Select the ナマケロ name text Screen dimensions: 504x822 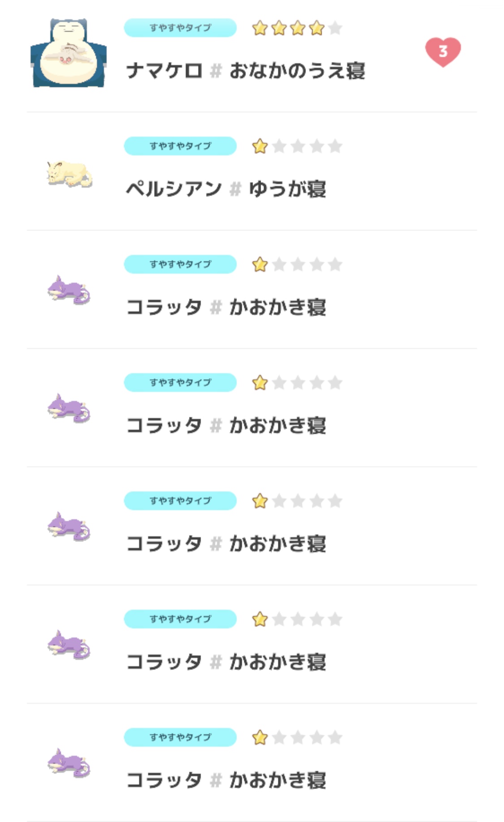coord(164,71)
